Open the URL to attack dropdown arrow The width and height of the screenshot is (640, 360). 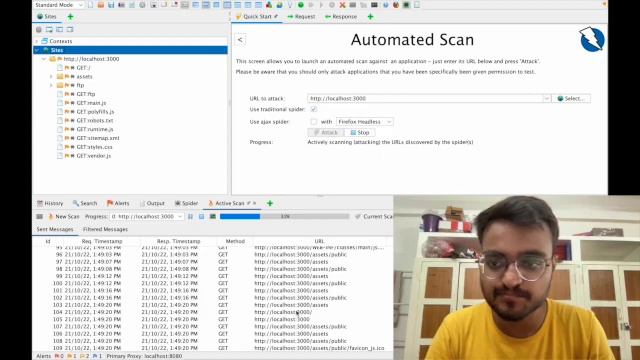coord(547,98)
